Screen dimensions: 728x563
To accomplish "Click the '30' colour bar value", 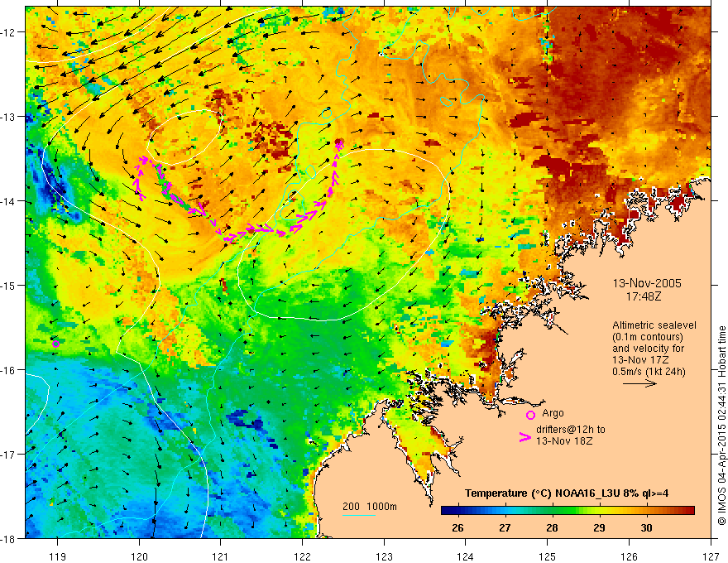I will [x=646, y=527].
